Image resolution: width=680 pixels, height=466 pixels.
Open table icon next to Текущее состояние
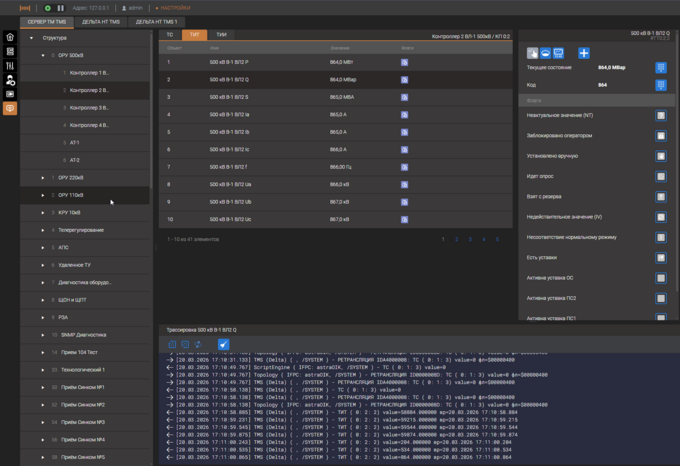pyautogui.click(x=661, y=68)
